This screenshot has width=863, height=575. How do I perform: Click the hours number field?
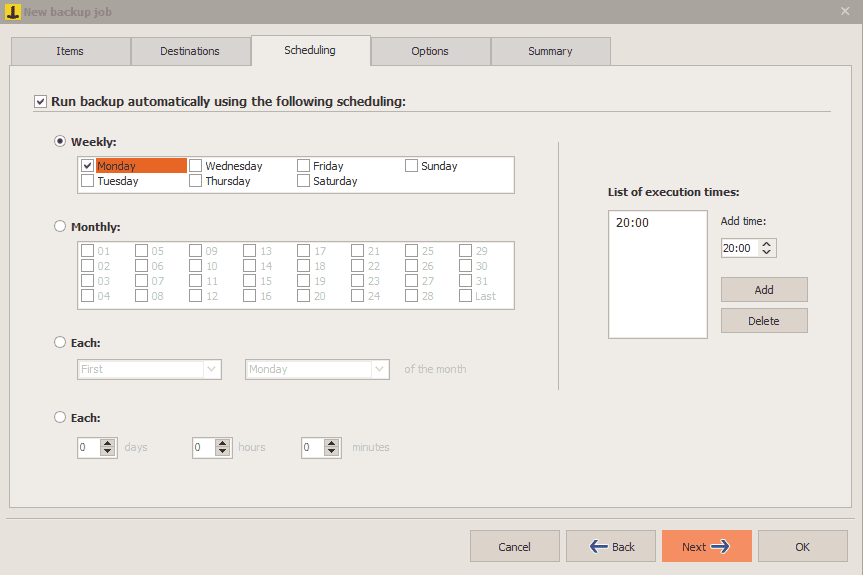(204, 447)
